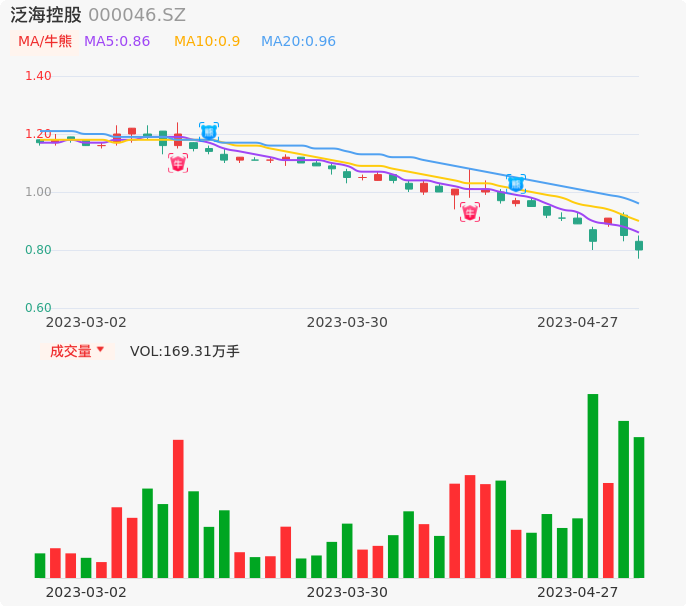
Task: Click the 2023-04-27 date on the price chart
Action: tap(578, 322)
